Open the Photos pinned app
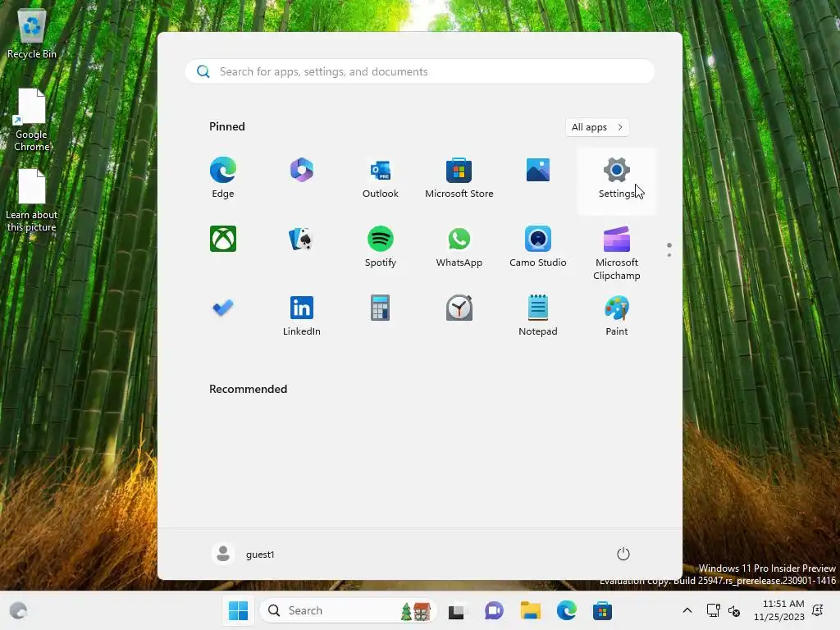840x630 pixels. 538,171
